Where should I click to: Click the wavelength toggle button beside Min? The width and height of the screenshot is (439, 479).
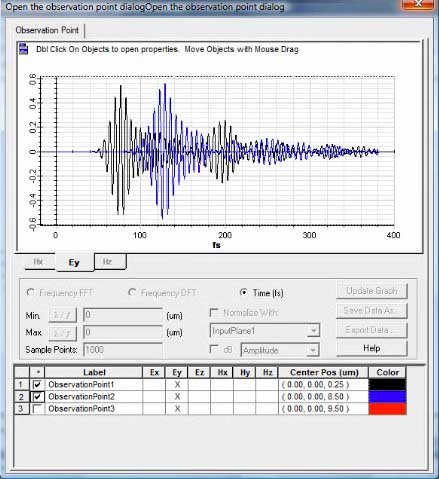(x=62, y=315)
